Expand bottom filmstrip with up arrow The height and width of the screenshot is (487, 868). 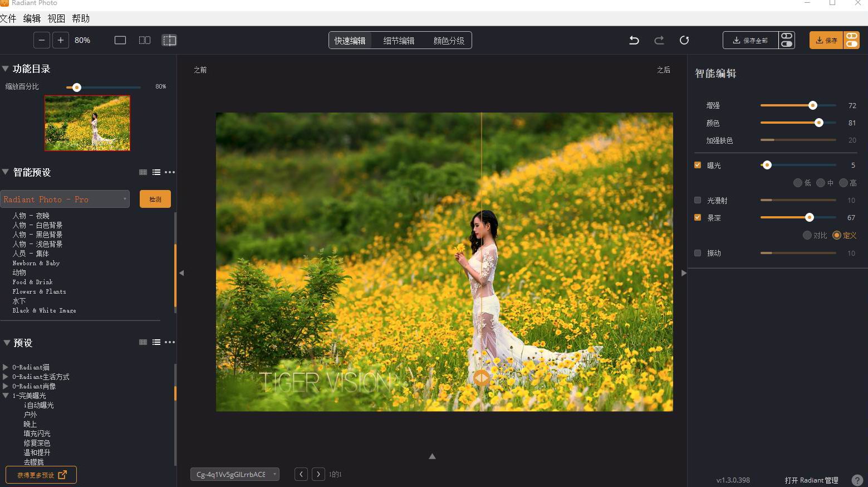pyautogui.click(x=432, y=456)
